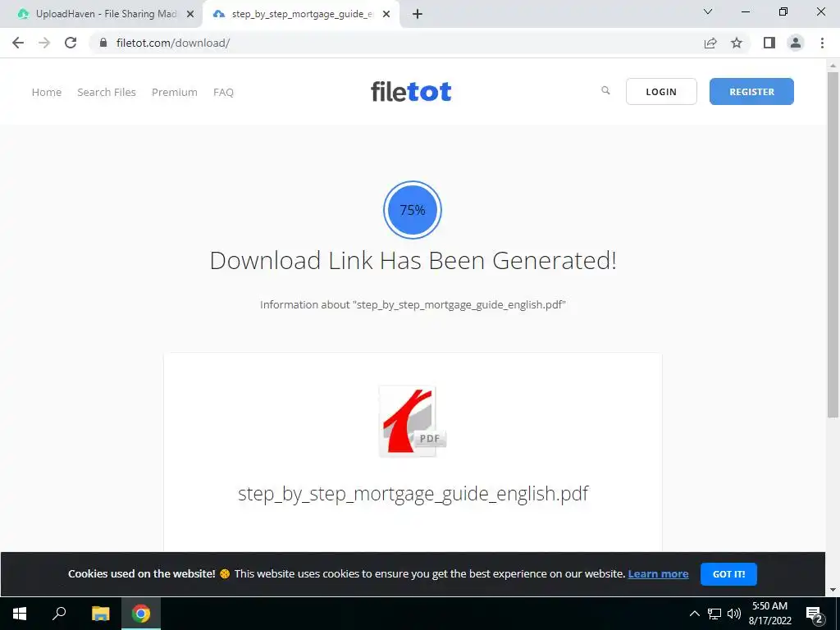Go to Search Files page

[x=107, y=92]
